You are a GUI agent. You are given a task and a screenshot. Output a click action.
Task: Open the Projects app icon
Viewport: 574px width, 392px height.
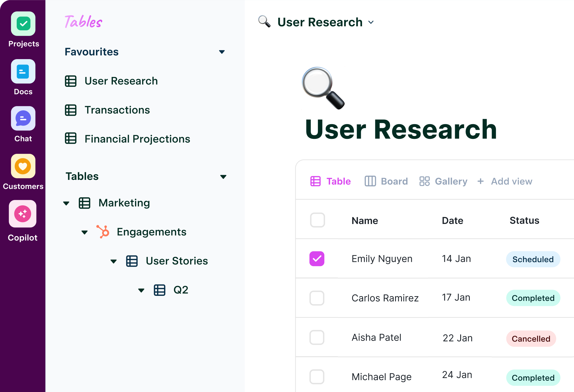pyautogui.click(x=23, y=24)
